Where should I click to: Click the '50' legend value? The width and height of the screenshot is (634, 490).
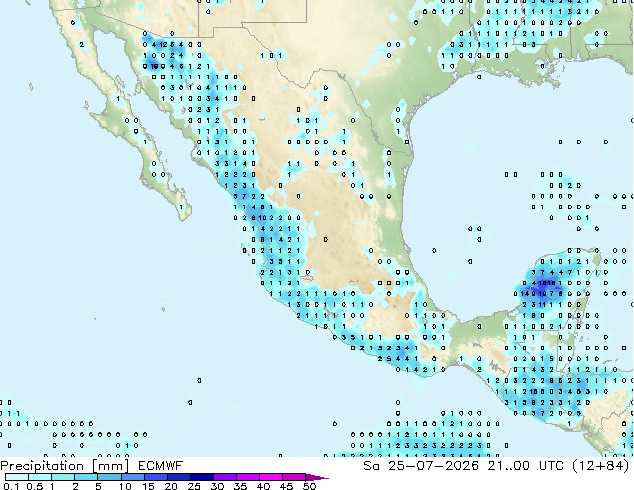[x=309, y=486]
